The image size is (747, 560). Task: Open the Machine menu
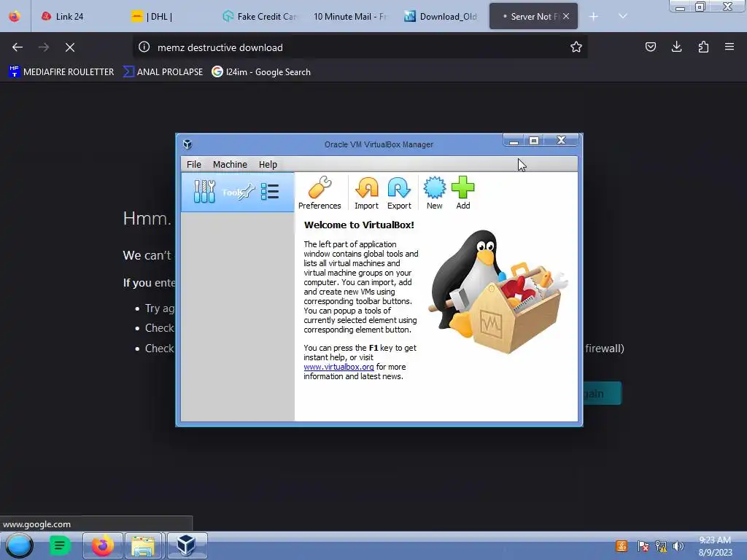click(x=230, y=164)
